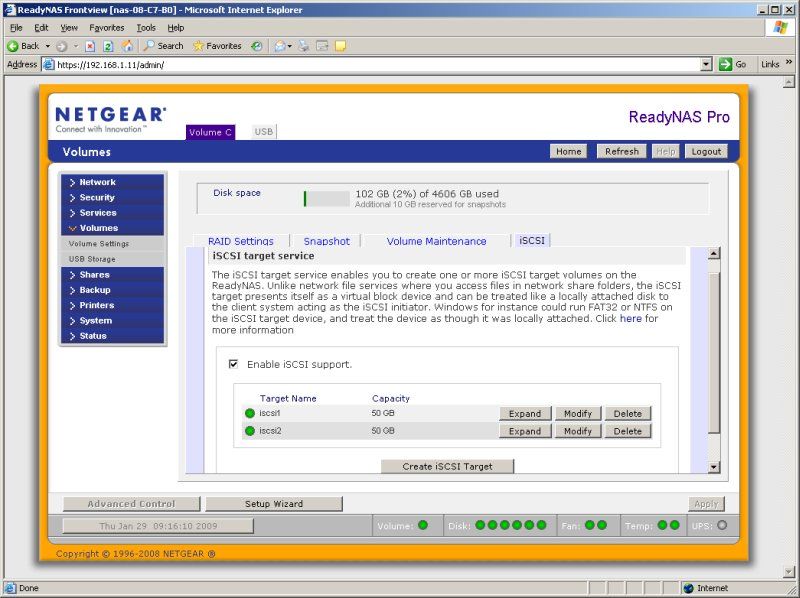Screen dimensions: 800x598
Task: Click Expand for target iscsi1
Action: [525, 413]
